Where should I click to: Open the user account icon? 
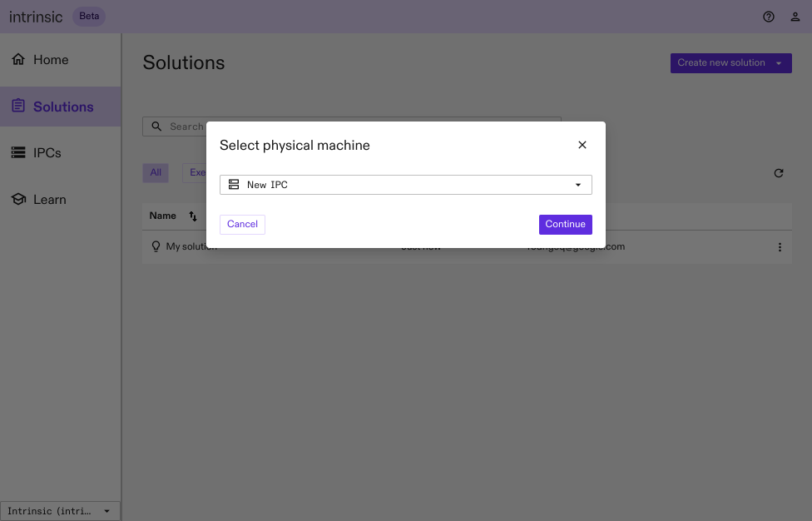(795, 17)
